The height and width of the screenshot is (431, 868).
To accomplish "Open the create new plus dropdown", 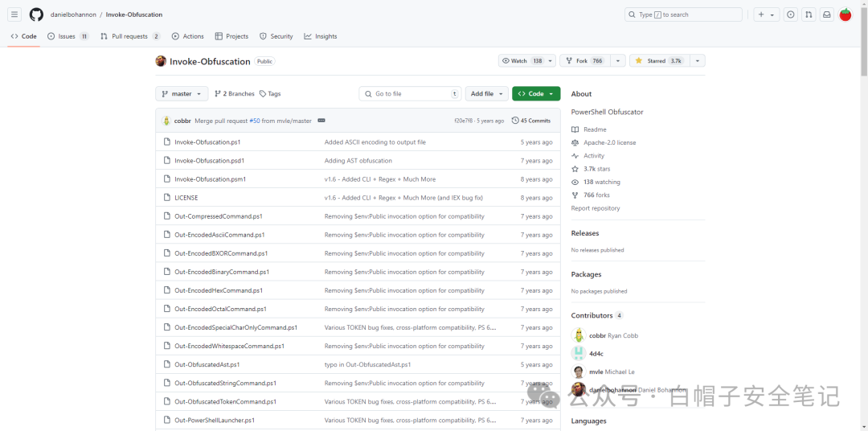I will click(767, 15).
